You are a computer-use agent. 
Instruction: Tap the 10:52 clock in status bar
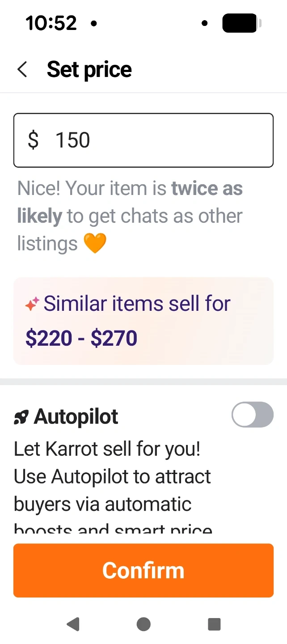click(51, 23)
